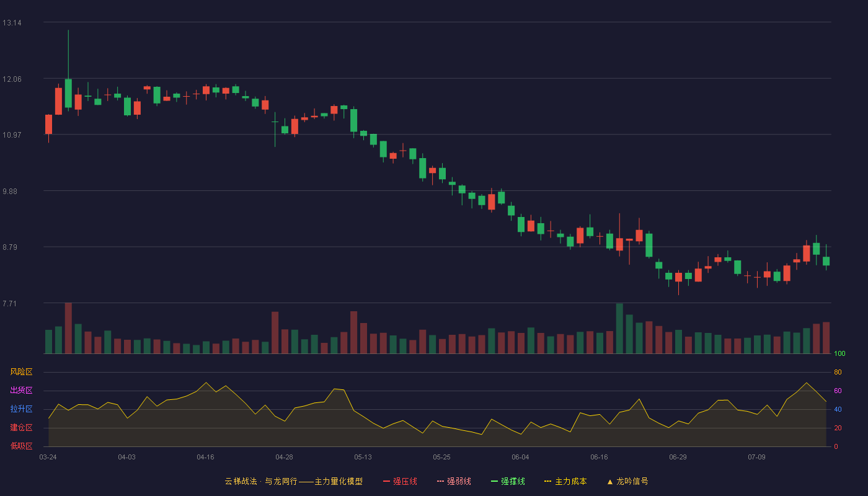Toggle the 龙吟信号 legend label
868x496 pixels.
[x=632, y=481]
